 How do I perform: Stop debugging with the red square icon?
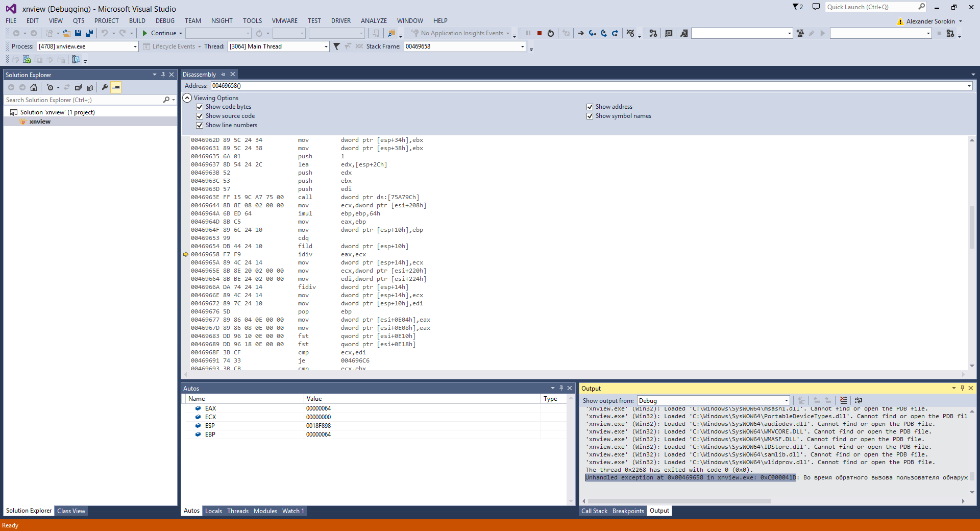pyautogui.click(x=539, y=33)
